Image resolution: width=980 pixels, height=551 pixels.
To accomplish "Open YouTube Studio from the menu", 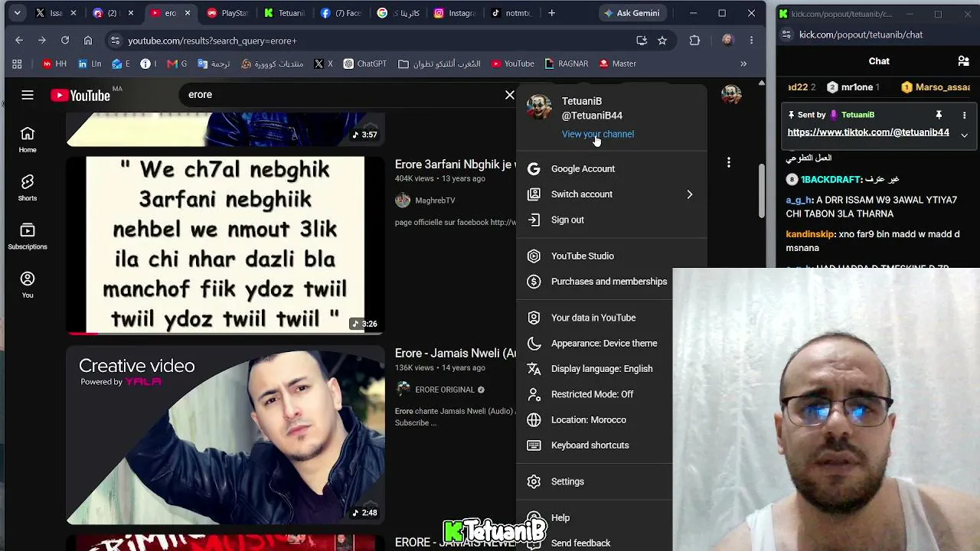I will [612, 256].
